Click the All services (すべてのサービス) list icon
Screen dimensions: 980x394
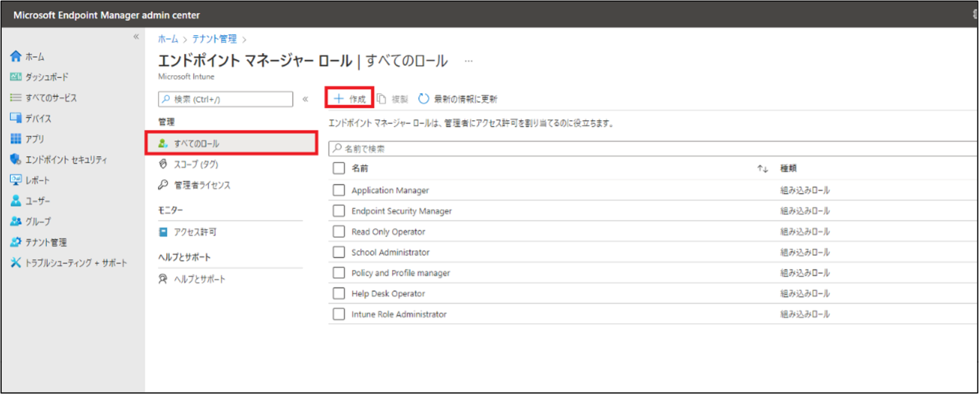click(x=16, y=98)
